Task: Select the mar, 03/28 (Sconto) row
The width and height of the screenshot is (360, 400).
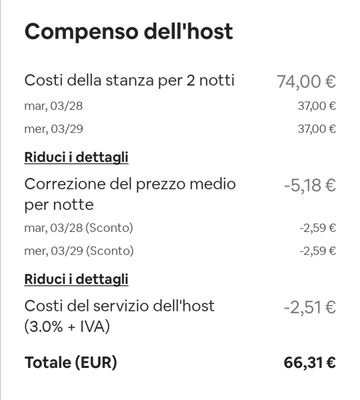Action: [180, 228]
